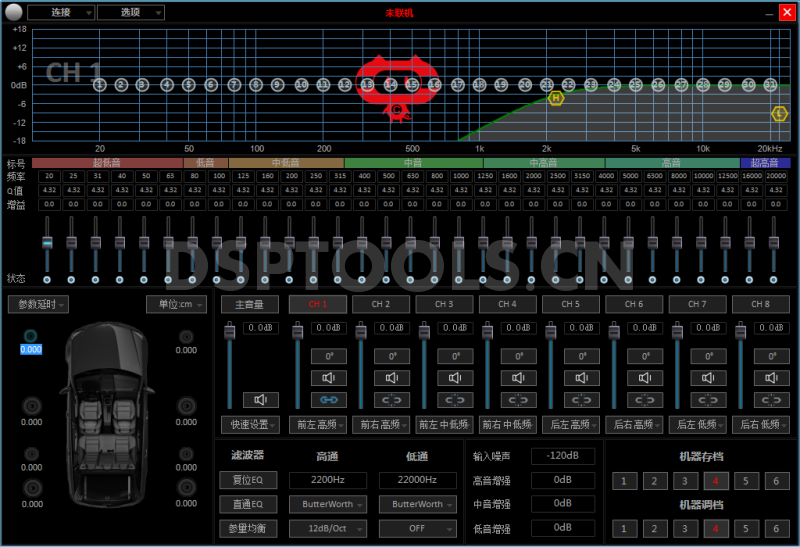This screenshot has height=547, width=800.
Task: Mute the master volume speaker icon
Action: (260, 400)
